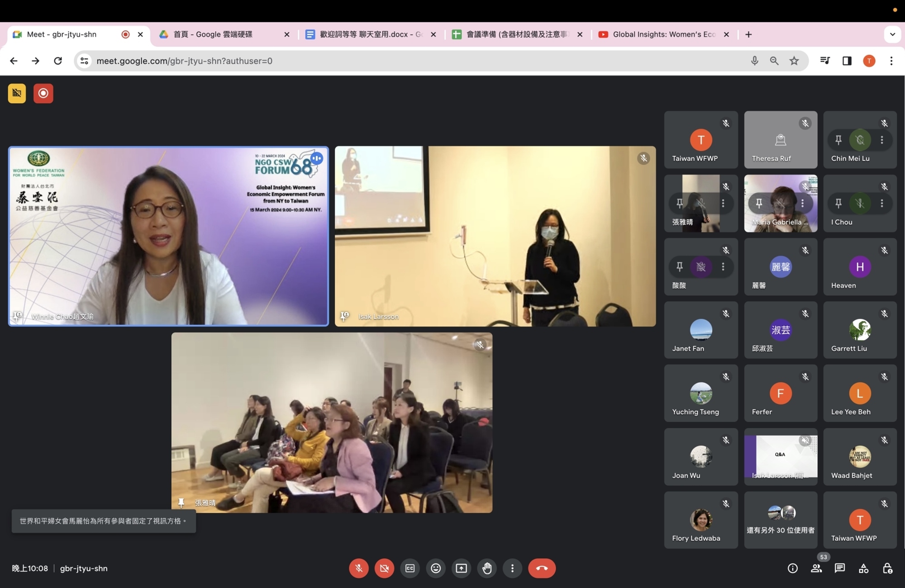The height and width of the screenshot is (588, 905).
Task: Open the meeting details info icon
Action: pos(792,568)
